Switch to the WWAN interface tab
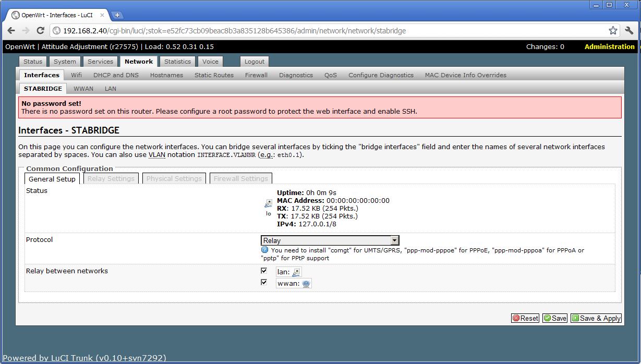This screenshot has height=364, width=641. (x=83, y=89)
